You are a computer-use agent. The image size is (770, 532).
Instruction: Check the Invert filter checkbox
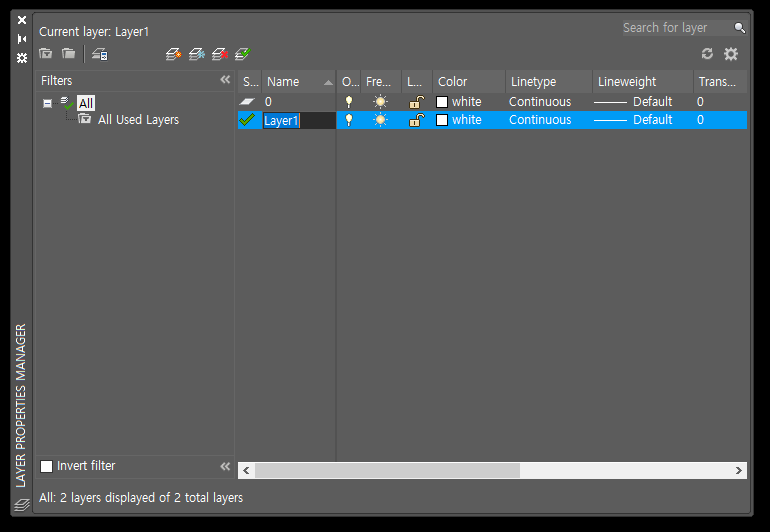click(47, 466)
